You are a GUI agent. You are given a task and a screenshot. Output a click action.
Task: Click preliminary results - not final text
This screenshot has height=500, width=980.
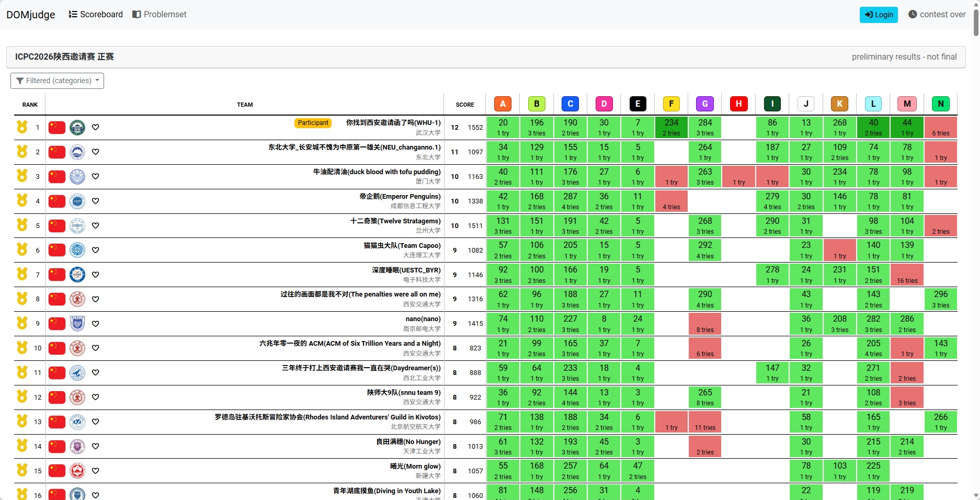pyautogui.click(x=904, y=56)
